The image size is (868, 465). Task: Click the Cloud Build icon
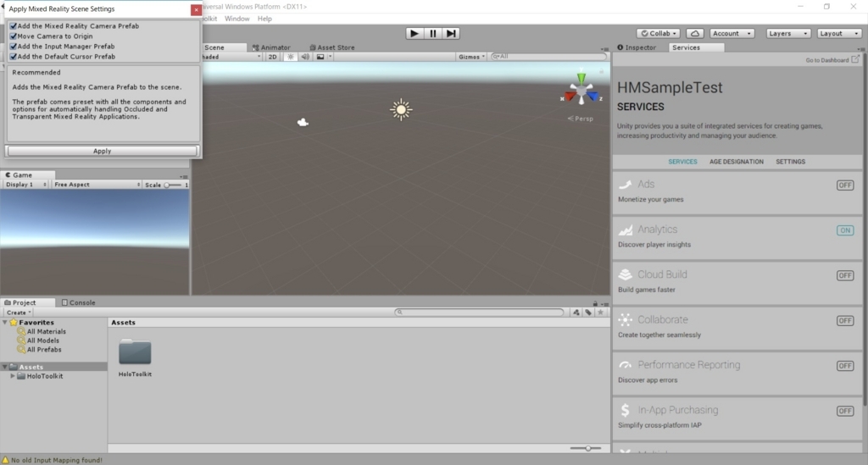click(625, 274)
